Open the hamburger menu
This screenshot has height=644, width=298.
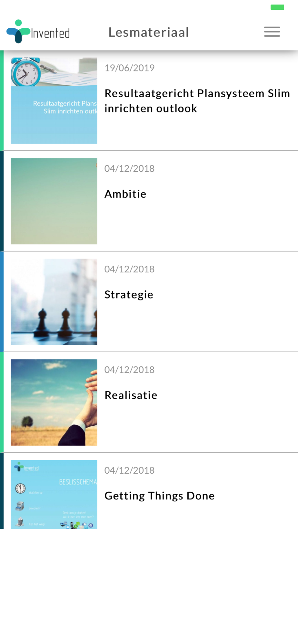click(272, 32)
